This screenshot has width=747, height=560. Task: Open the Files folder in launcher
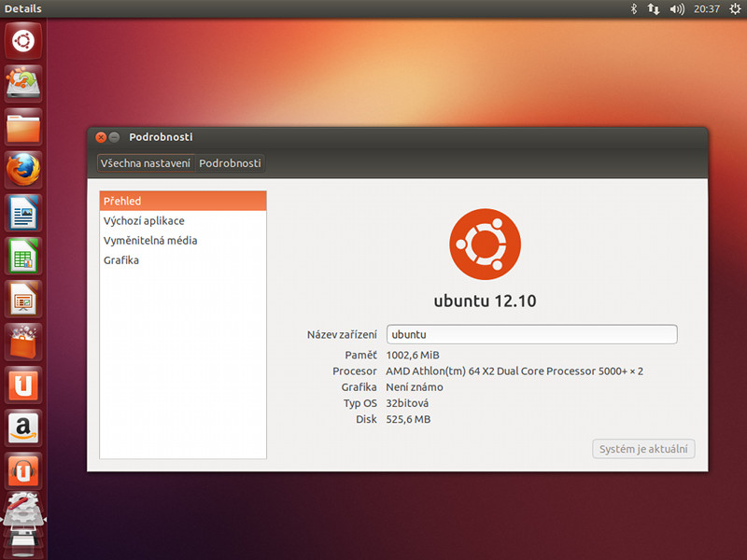tap(23, 127)
